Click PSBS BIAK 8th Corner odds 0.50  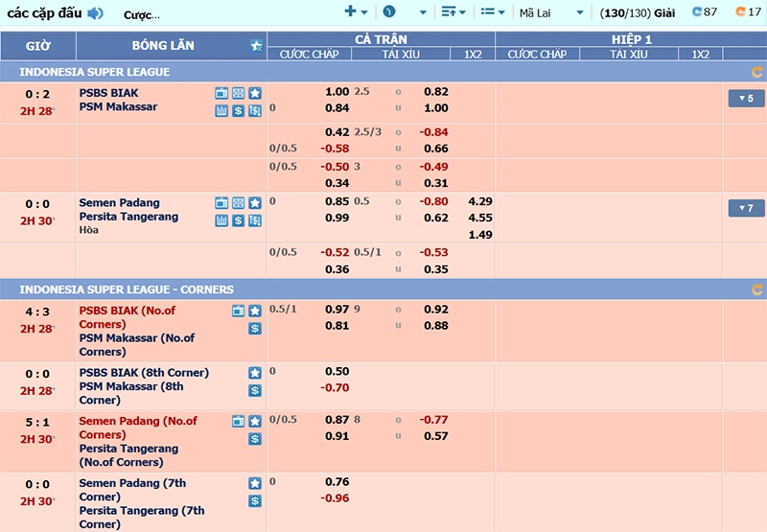click(337, 372)
